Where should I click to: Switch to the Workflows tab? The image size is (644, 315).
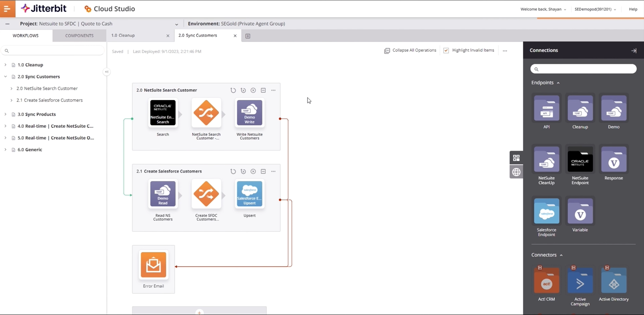(26, 35)
